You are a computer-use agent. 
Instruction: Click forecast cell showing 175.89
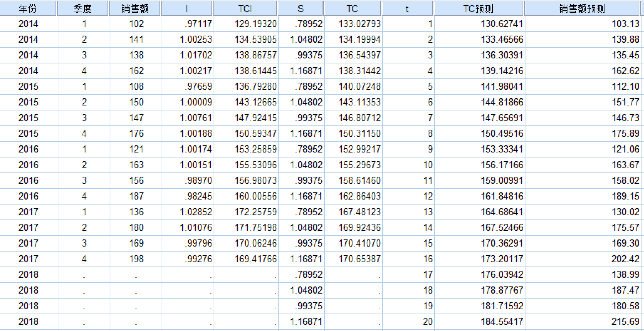pos(583,134)
